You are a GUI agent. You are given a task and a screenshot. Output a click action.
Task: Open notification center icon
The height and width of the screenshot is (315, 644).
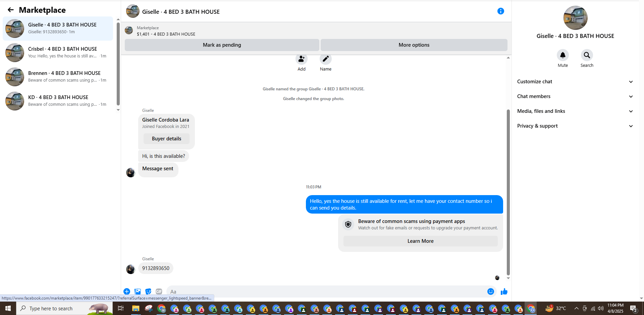click(634, 308)
